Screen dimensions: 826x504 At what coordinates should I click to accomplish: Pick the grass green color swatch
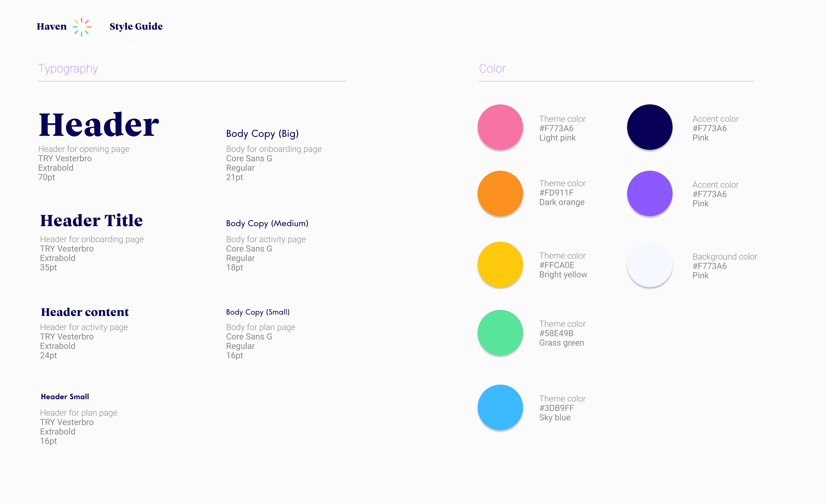tap(500, 333)
